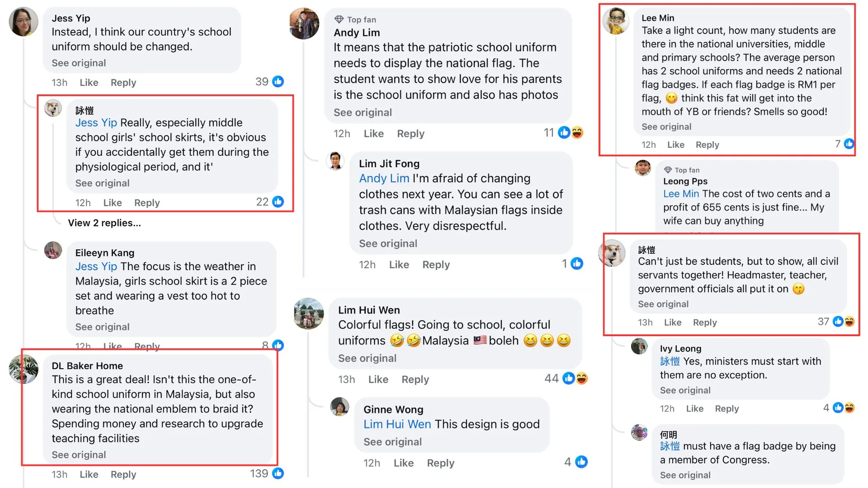Open Lim Hui Wen's profile picture
This screenshot has height=488, width=868.
[309, 314]
